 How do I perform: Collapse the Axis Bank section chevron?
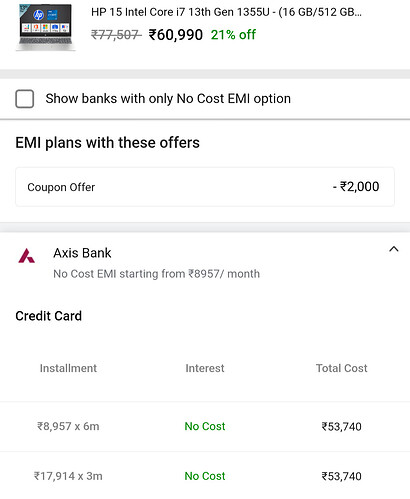[394, 249]
